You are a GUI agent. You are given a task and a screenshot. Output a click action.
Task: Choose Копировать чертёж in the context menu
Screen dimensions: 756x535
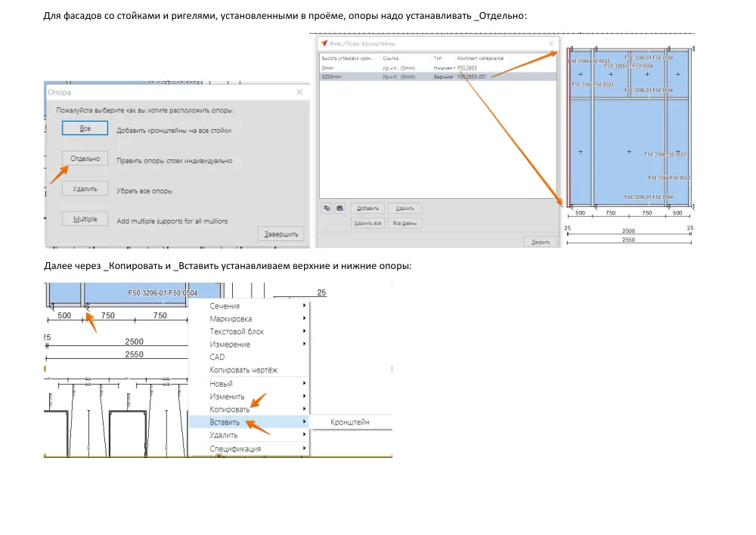click(249, 370)
